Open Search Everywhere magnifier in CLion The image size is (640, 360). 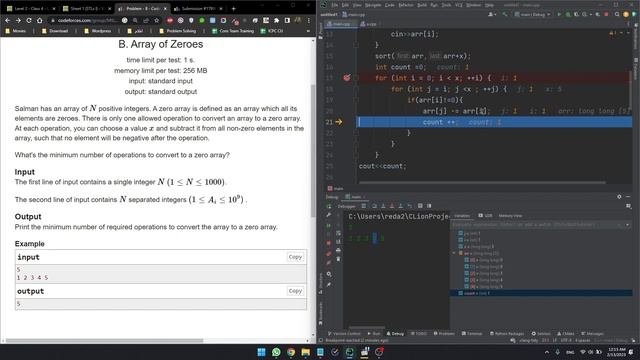(617, 14)
